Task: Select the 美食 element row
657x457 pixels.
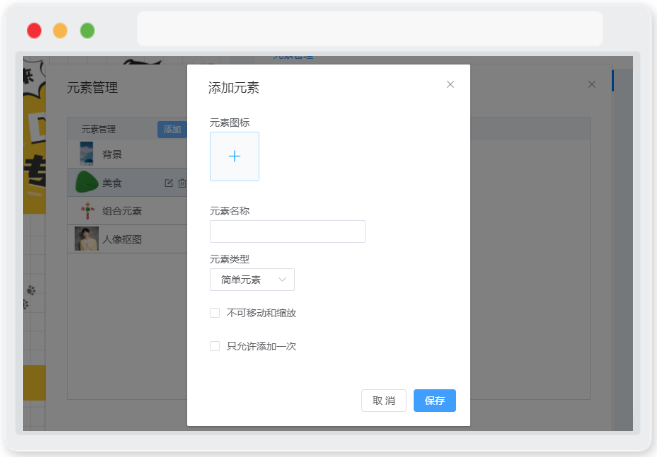Action: tap(127, 183)
